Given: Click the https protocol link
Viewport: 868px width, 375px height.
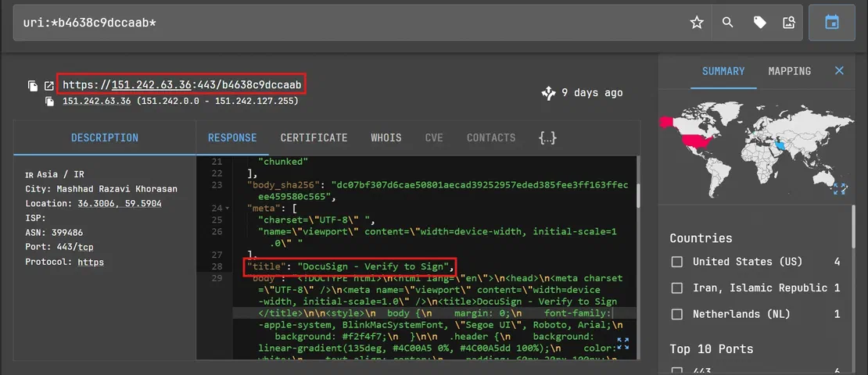Looking at the screenshot, I should click(91, 262).
